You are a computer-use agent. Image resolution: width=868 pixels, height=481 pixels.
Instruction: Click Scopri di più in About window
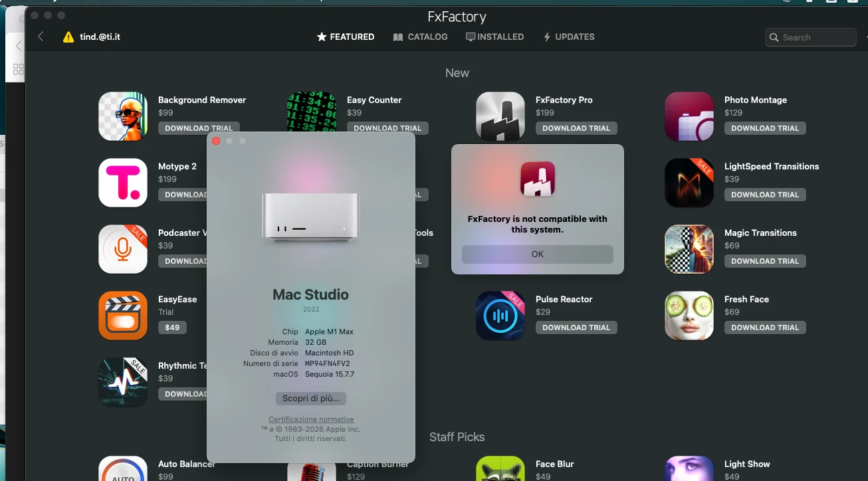coord(311,399)
